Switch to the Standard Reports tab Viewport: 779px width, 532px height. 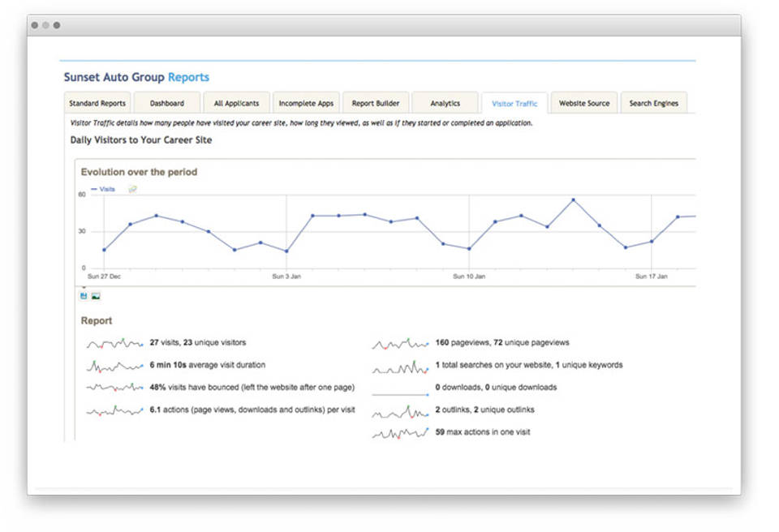97,104
